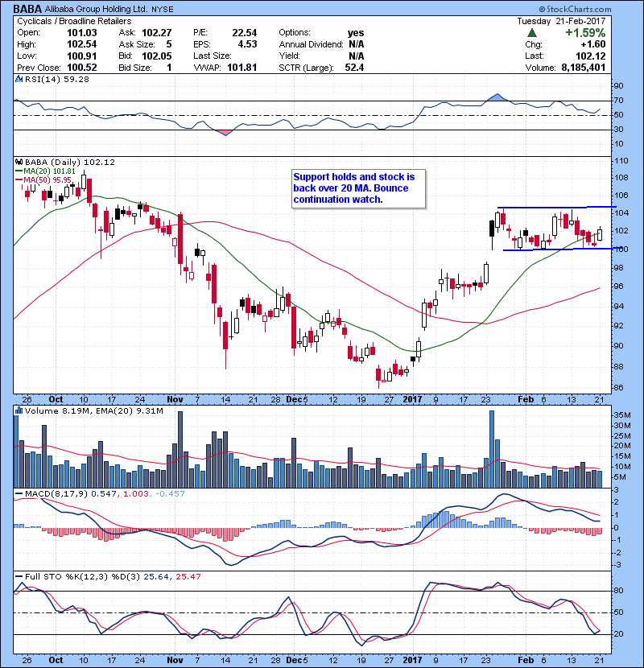644x668 pixels.
Task: Select the BABA ticker symbol in the title
Action: pos(27,9)
